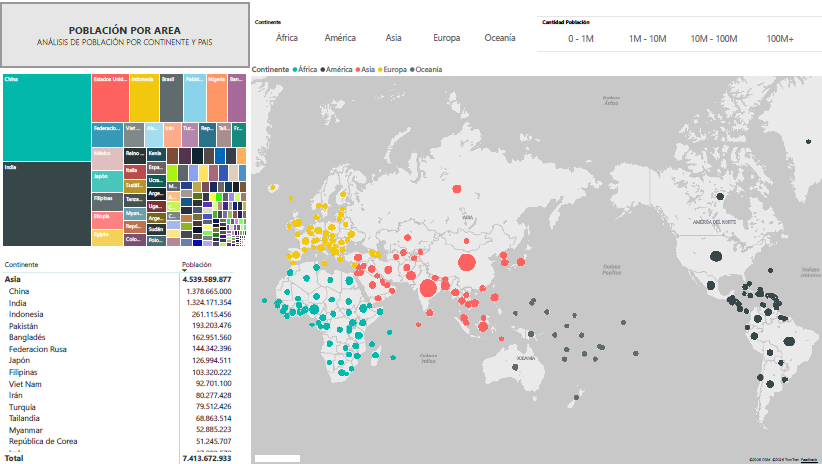This screenshot has height=464, width=822.
Task: Select the 10M - 100M population range
Action: [713, 39]
